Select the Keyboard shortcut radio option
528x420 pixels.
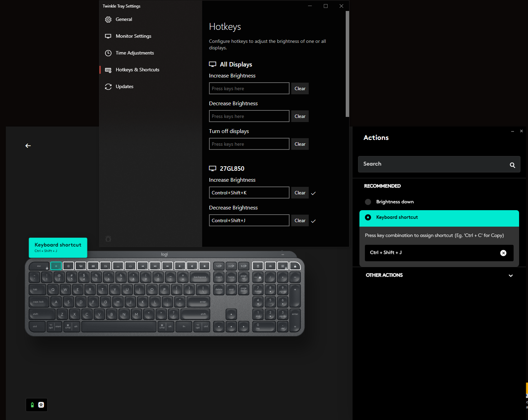368,217
